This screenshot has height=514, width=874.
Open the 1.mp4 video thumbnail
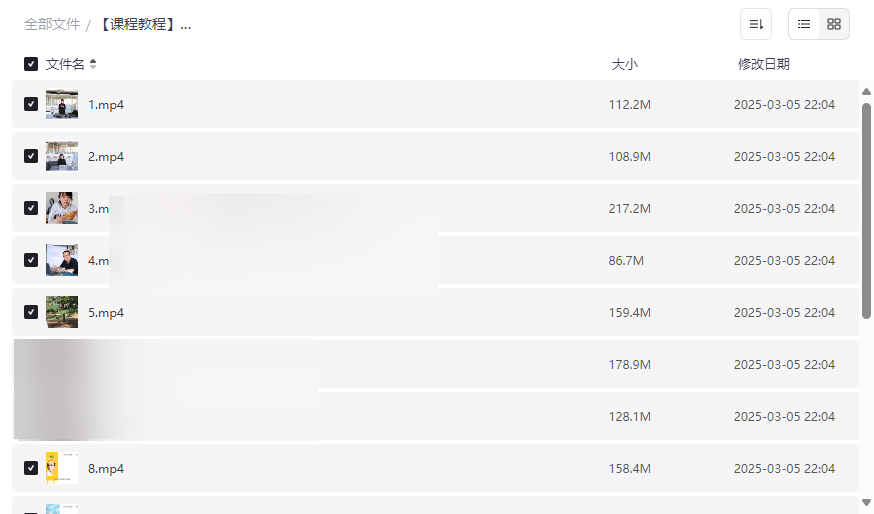[62, 104]
